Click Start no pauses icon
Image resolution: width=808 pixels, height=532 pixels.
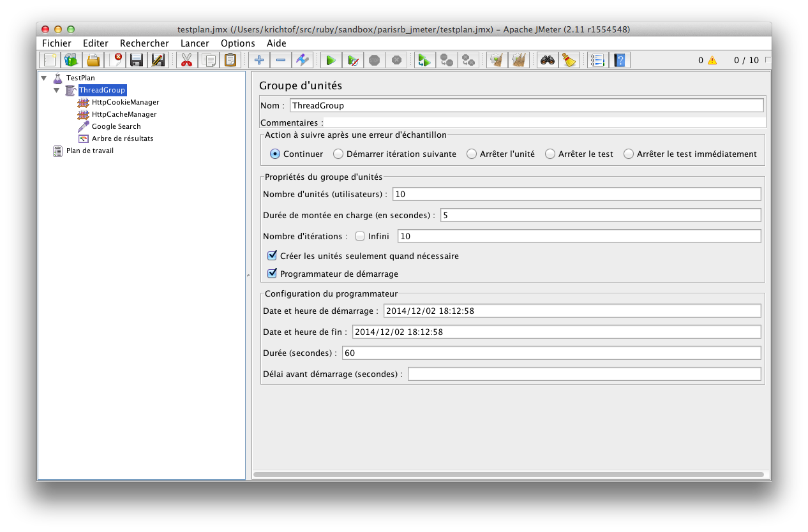click(352, 60)
